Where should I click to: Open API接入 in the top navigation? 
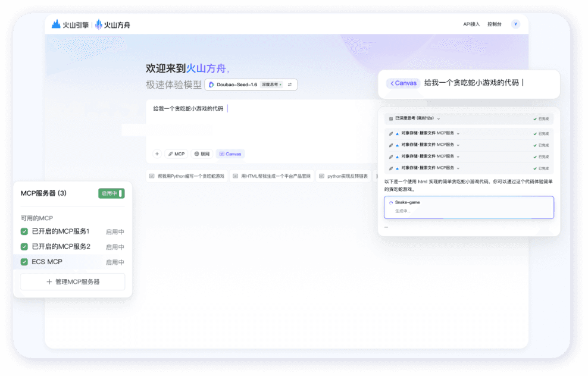click(471, 24)
